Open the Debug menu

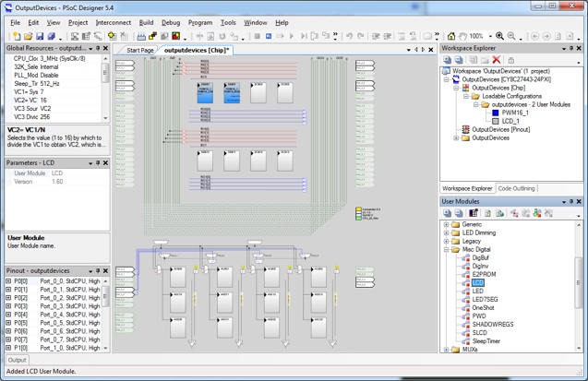[171, 22]
